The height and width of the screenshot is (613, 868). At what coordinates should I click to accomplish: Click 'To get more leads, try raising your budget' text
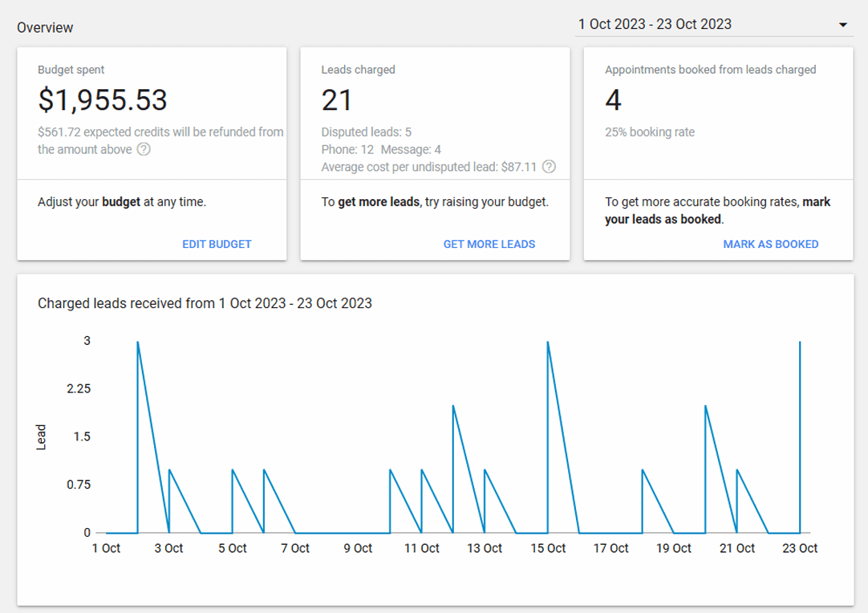pyautogui.click(x=435, y=202)
